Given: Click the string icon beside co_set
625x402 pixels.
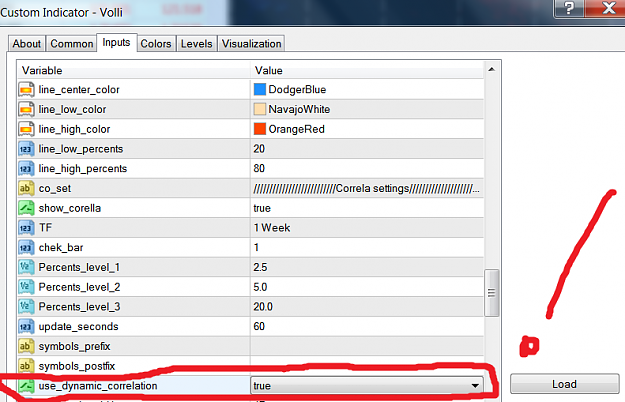Looking at the screenshot, I should (26, 188).
